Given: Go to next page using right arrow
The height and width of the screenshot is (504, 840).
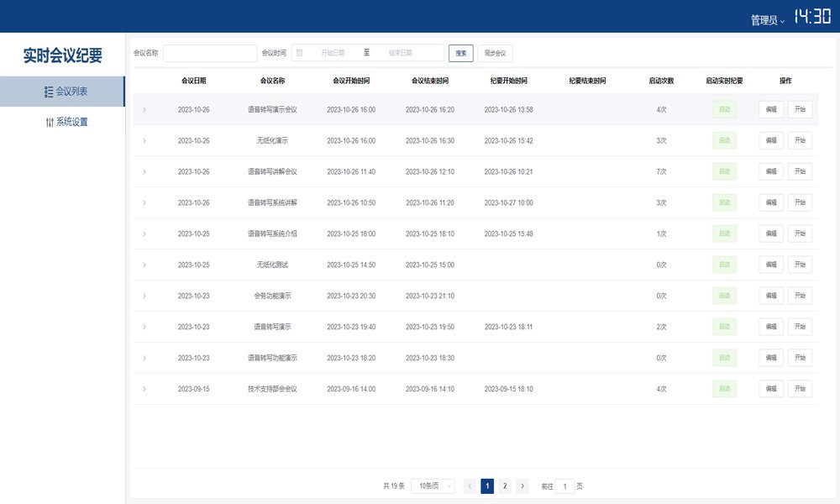Looking at the screenshot, I should pyautogui.click(x=522, y=486).
